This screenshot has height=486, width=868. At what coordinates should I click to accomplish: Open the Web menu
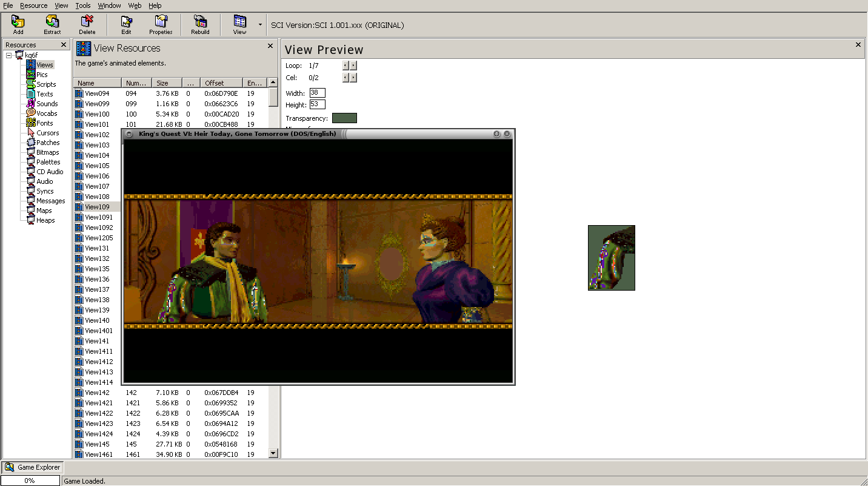(135, 5)
